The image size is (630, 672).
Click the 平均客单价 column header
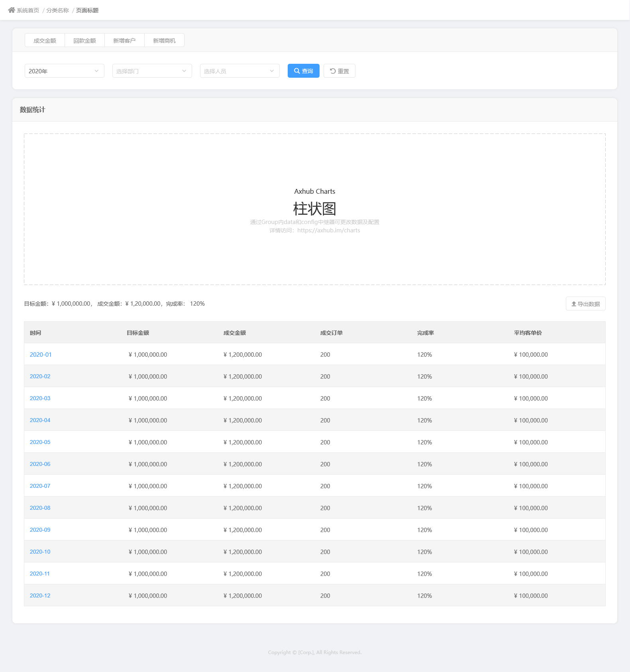click(x=528, y=333)
